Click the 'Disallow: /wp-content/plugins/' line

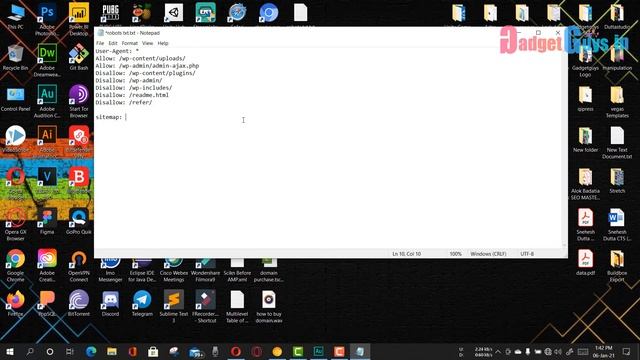pyautogui.click(x=145, y=73)
